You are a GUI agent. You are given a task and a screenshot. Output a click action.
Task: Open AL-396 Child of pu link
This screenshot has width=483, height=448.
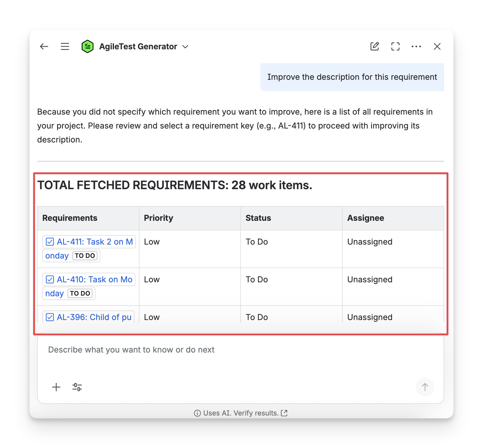pos(94,317)
